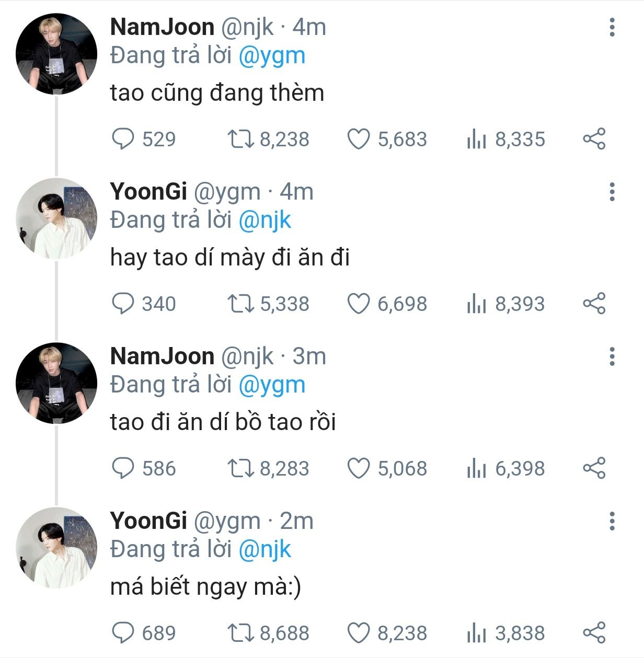
Task: Retweet the "tao đi ăn dí" tweet
Action: 241,468
